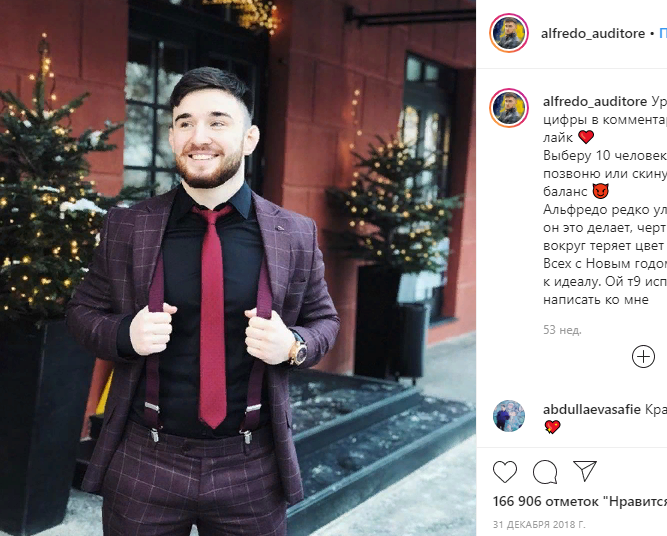The width and height of the screenshot is (667, 536).
Task: Load more comments with the plus circle
Action: (x=643, y=356)
